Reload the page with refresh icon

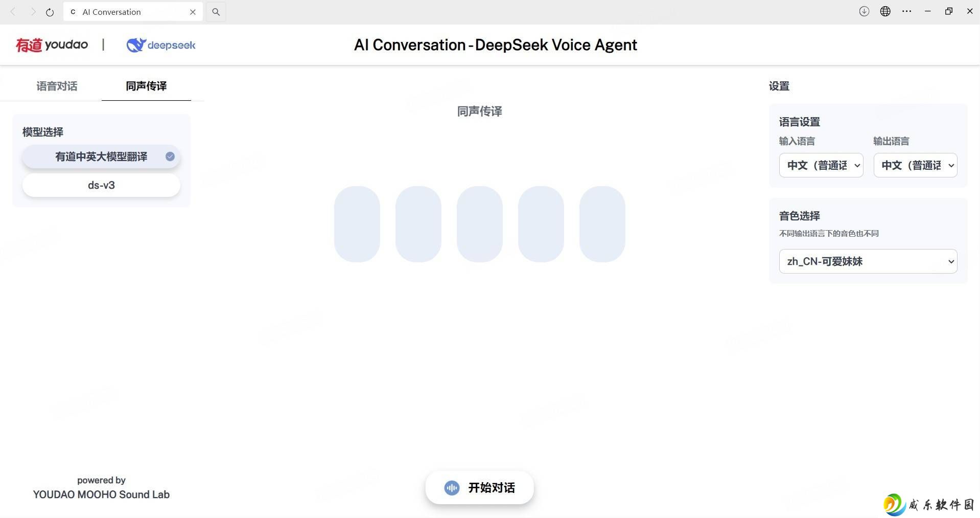coord(50,12)
